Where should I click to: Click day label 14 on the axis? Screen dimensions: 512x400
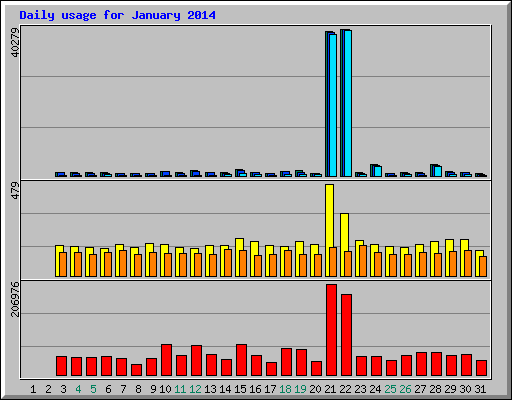click(225, 389)
